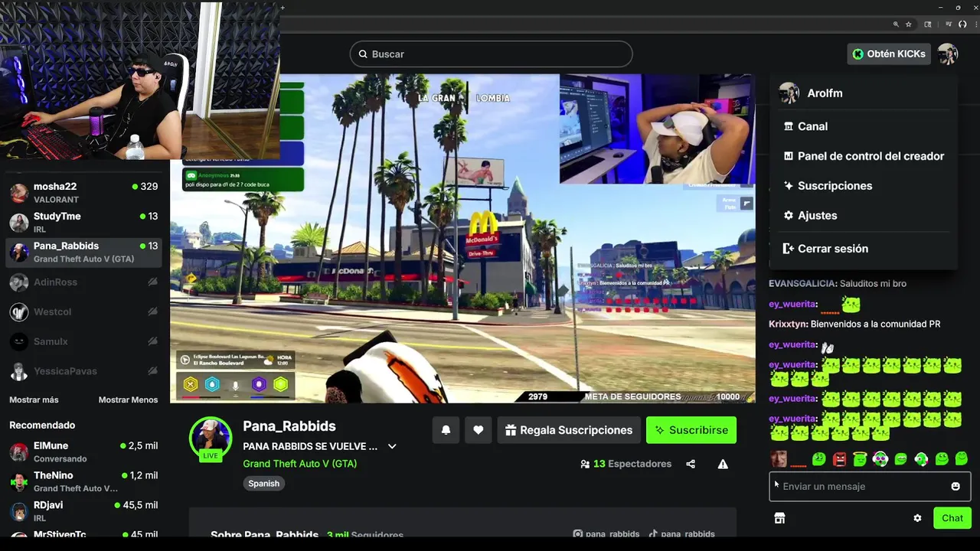Open offline channel Samulx
This screenshot has height=551, width=980.
83,341
